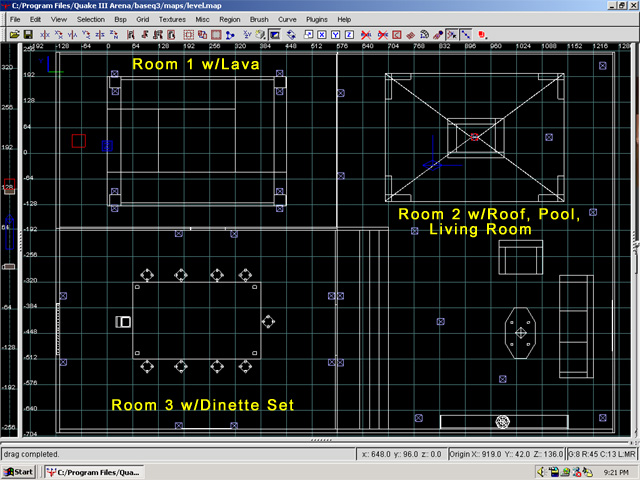Click the Change Views XYZ icon
640x480 pixels.
[x=247, y=35]
